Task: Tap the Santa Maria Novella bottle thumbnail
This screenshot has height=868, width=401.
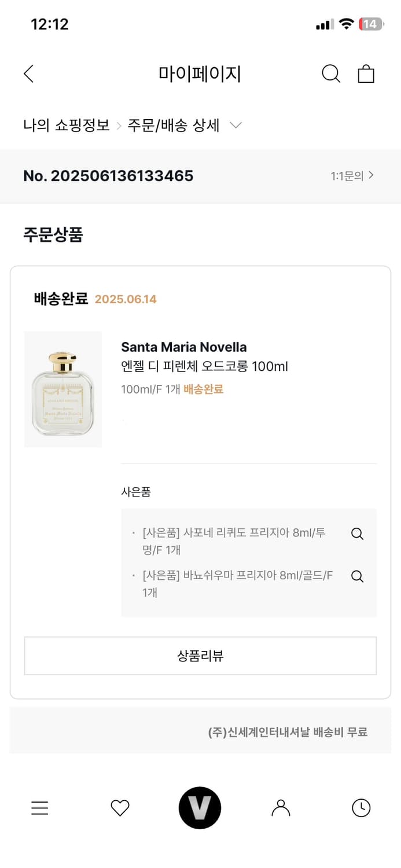Action: 62,389
